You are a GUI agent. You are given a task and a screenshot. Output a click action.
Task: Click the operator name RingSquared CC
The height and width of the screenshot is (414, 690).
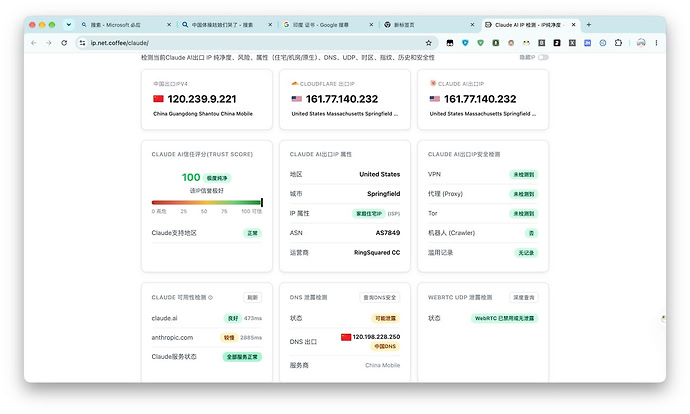coord(377,253)
